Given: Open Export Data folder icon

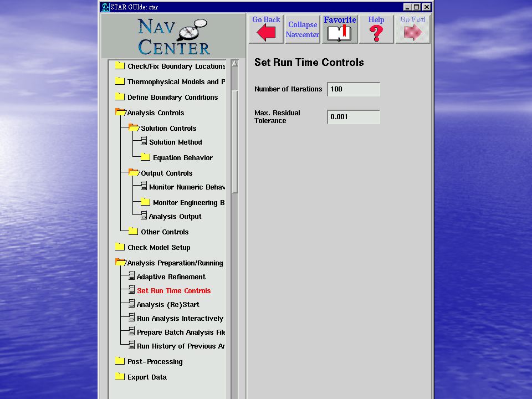Looking at the screenshot, I should (x=120, y=377).
